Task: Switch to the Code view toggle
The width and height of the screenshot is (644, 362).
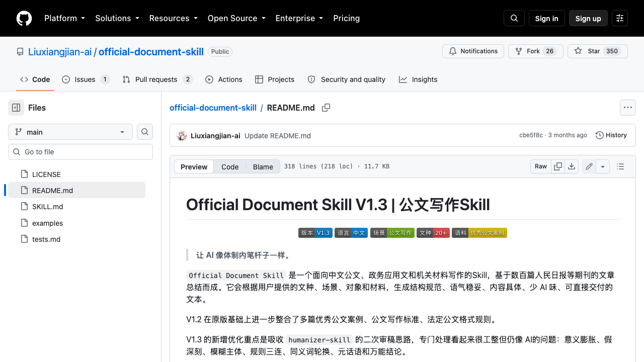Action: (230, 167)
